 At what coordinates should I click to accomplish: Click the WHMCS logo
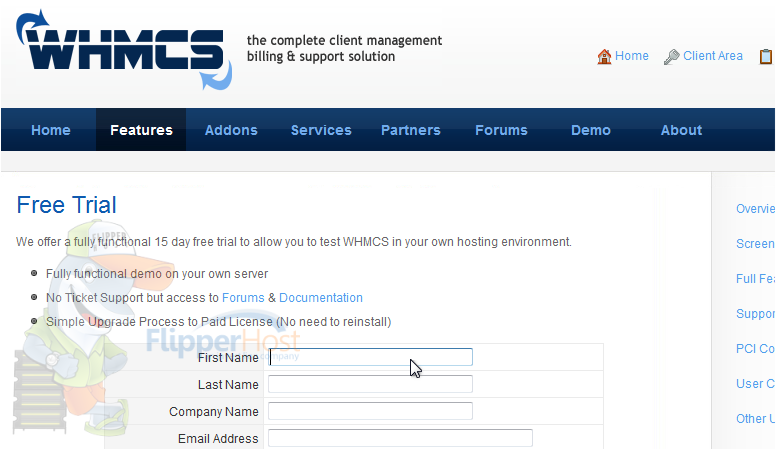[x=124, y=50]
